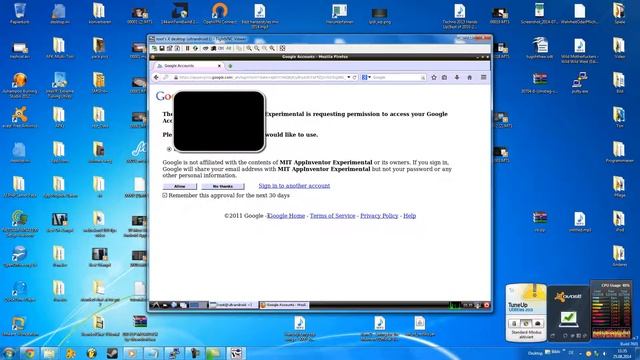Send Ctrl+Alt+Del via TightVNC toolbar
640x360 pixels.
click(x=205, y=48)
